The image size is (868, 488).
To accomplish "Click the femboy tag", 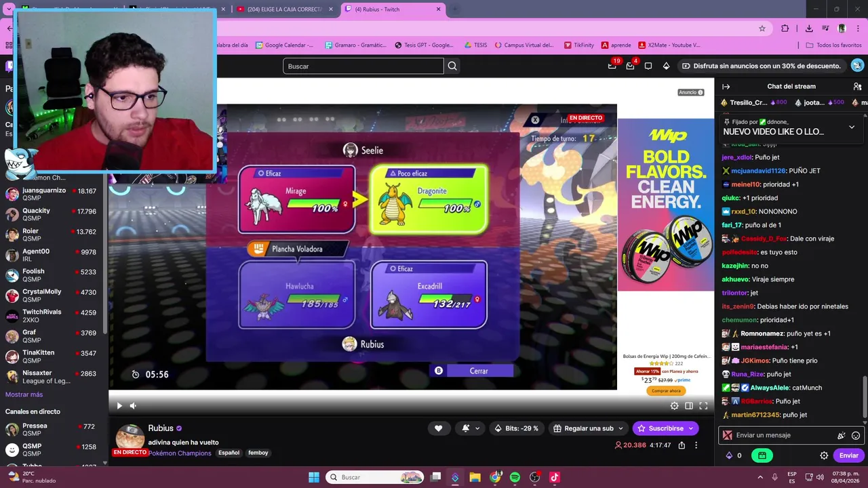I will [x=258, y=453].
